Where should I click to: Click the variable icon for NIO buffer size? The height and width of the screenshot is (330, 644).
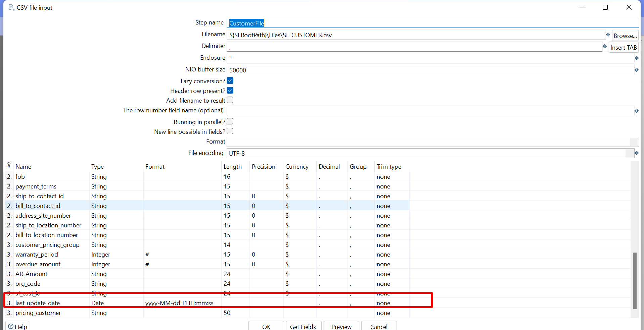[x=636, y=70]
